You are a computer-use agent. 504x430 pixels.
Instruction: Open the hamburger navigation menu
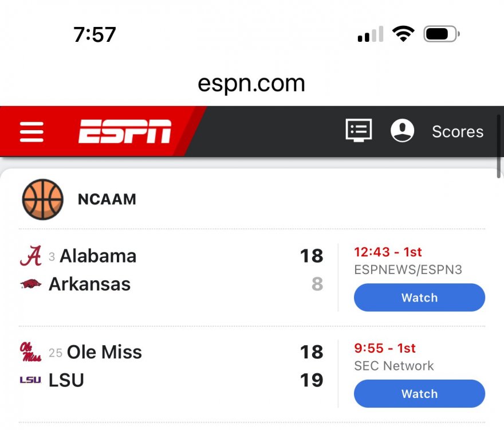[x=31, y=131]
